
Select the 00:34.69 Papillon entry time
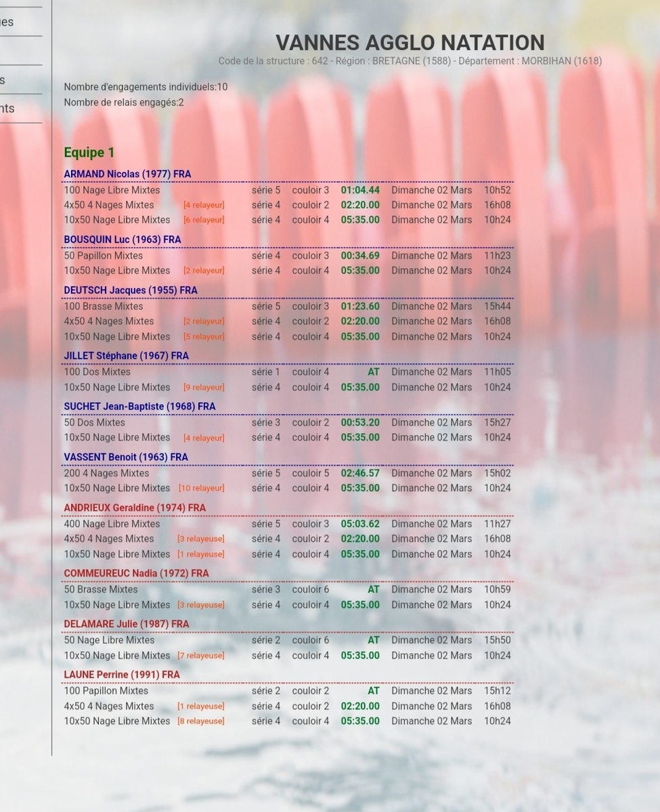click(x=360, y=256)
